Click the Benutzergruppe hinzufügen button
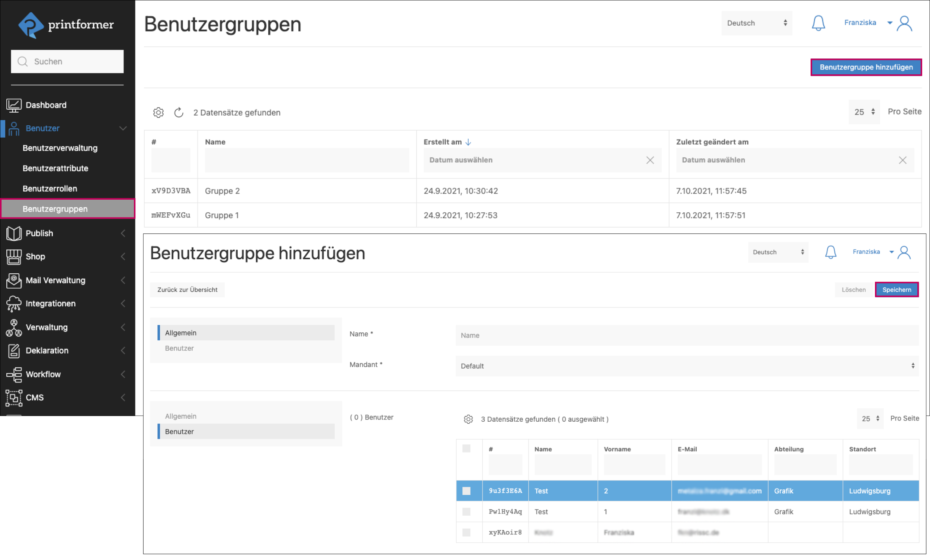Screen dimensions: 930x560 click(x=866, y=67)
